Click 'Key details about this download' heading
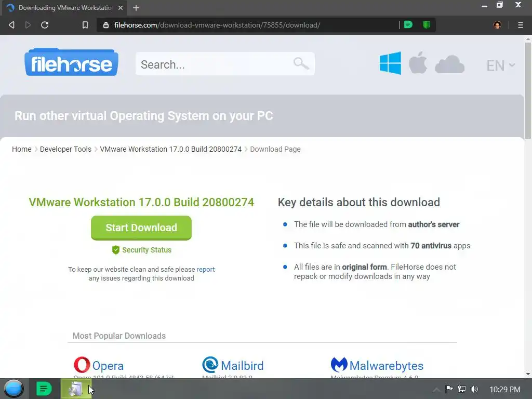The width and height of the screenshot is (532, 399). [358, 202]
